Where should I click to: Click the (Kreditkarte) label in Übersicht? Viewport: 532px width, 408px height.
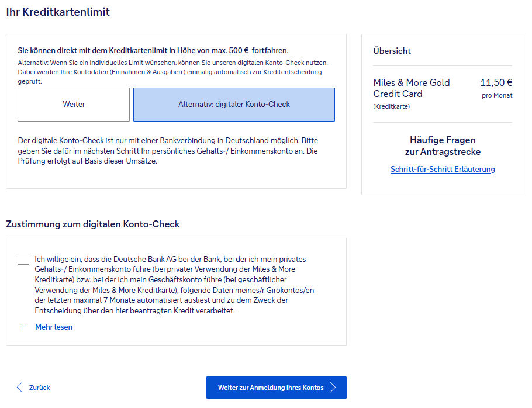click(391, 106)
